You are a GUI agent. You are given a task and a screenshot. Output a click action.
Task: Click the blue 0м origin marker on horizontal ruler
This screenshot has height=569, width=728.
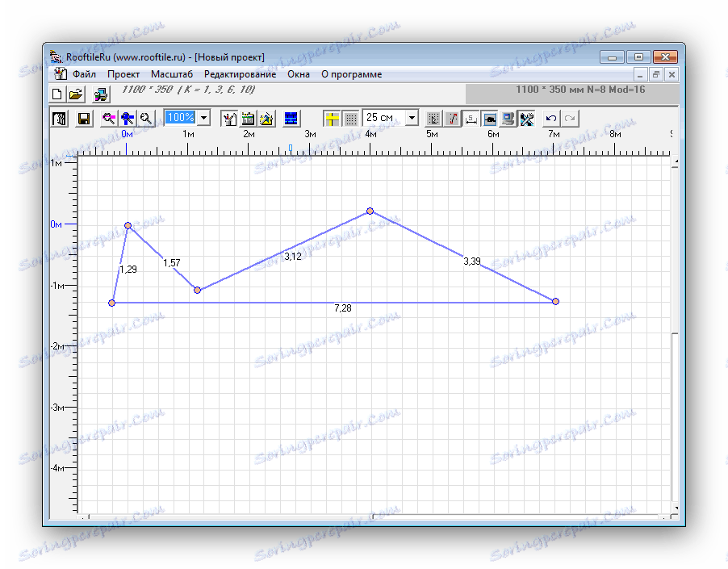point(128,134)
